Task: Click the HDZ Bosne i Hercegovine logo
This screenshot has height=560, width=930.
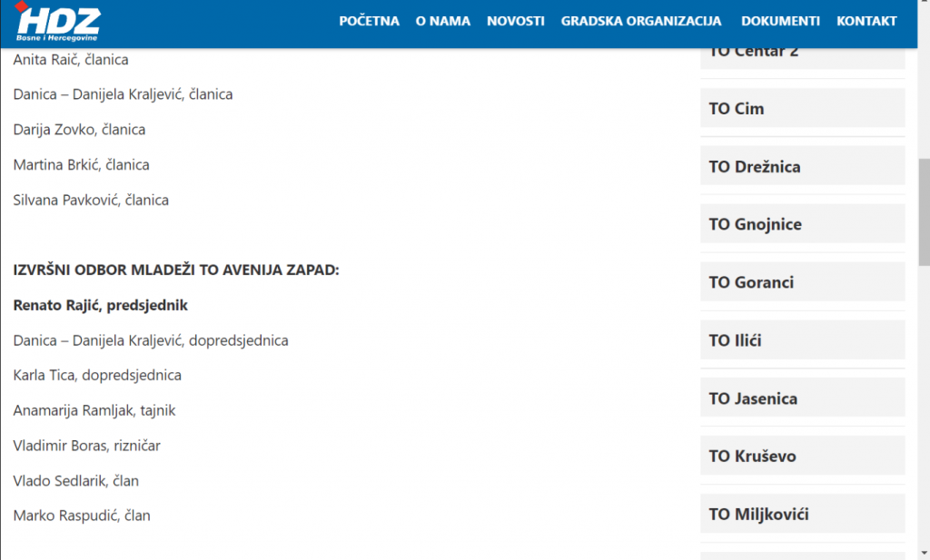Action: click(x=58, y=23)
